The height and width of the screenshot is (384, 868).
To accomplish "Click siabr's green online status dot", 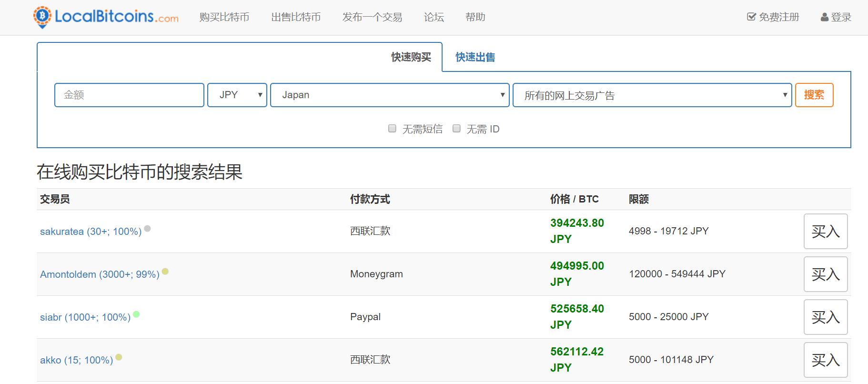I will (x=136, y=314).
